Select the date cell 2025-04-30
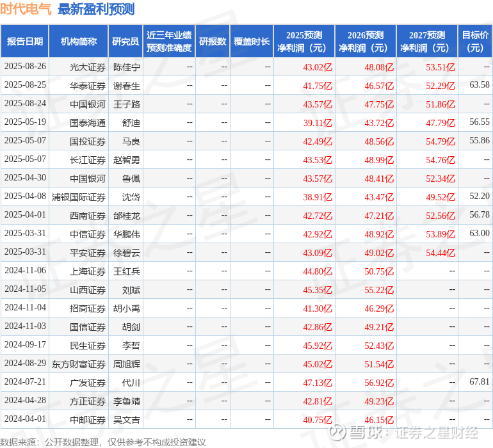 click(25, 178)
